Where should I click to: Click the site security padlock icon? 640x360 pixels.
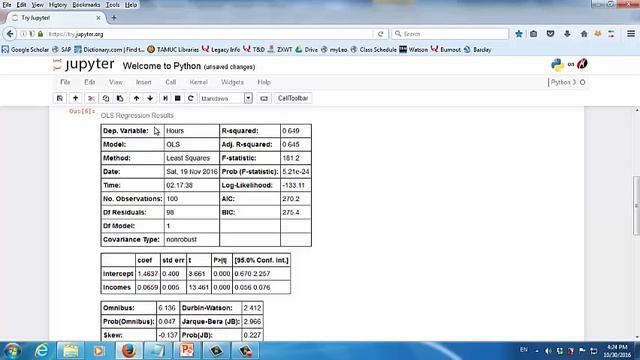[x=40, y=34]
